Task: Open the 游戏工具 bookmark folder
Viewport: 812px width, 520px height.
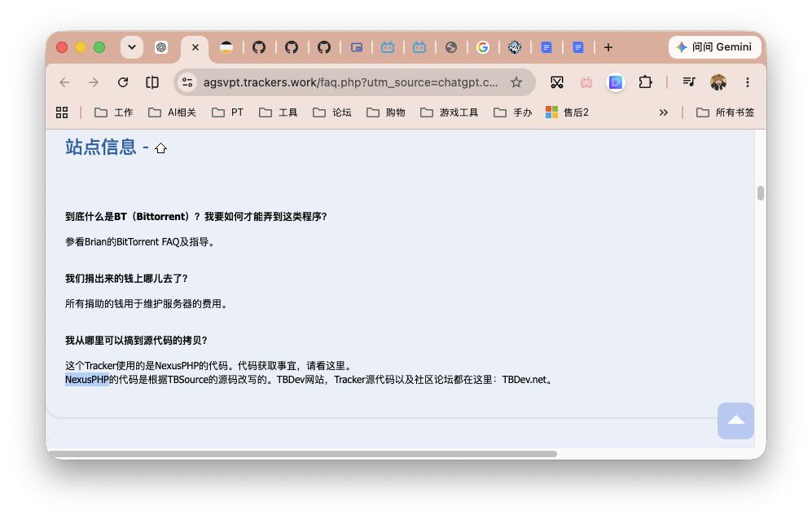Action: pyautogui.click(x=449, y=112)
